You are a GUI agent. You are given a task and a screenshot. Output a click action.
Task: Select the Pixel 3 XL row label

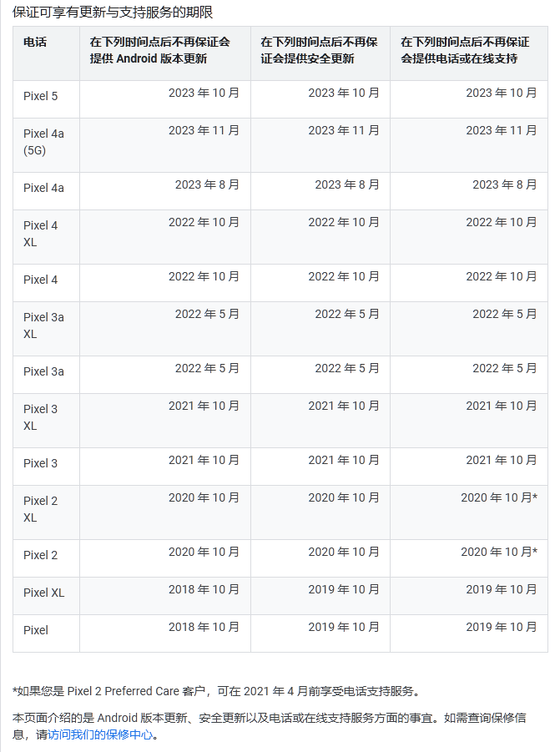pyautogui.click(x=41, y=417)
